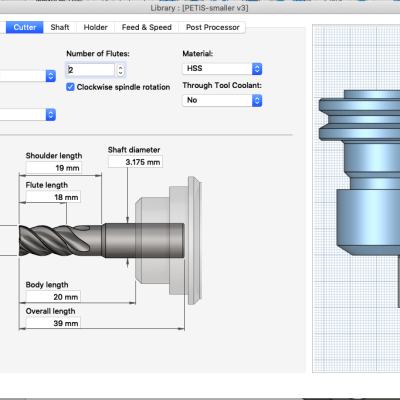
Task: Click the Flute length value field
Action: (x=53, y=197)
